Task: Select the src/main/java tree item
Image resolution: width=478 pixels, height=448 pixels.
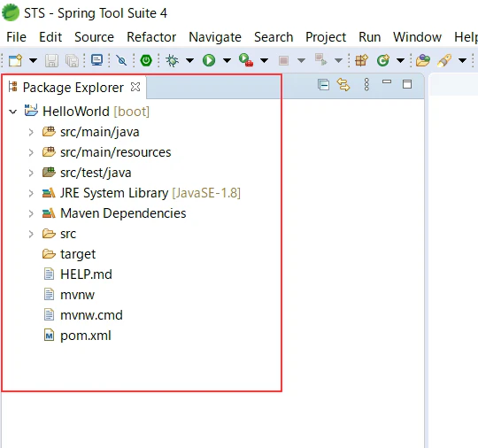Action: pyautogui.click(x=100, y=132)
